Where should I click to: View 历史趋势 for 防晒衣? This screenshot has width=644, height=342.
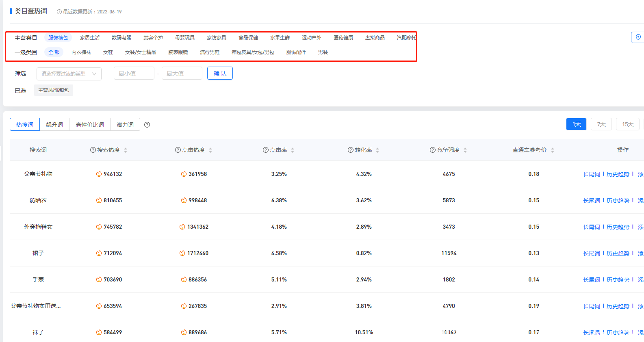[x=618, y=201]
